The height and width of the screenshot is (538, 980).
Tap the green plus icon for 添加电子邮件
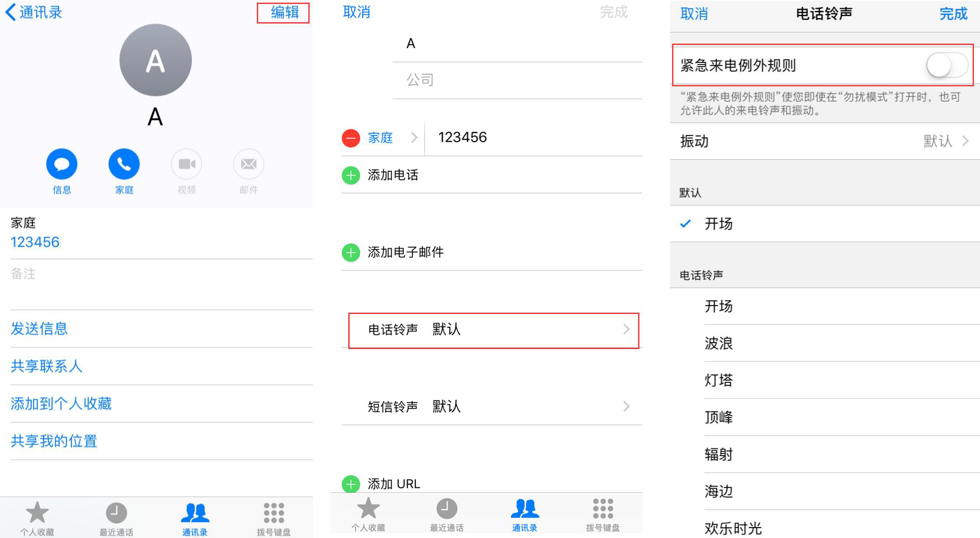tap(351, 252)
